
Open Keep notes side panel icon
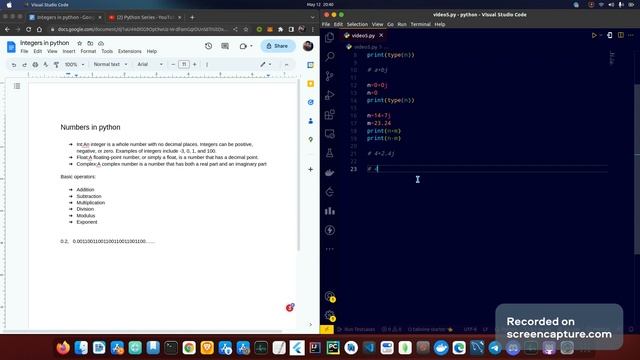pyautogui.click(x=310, y=84)
